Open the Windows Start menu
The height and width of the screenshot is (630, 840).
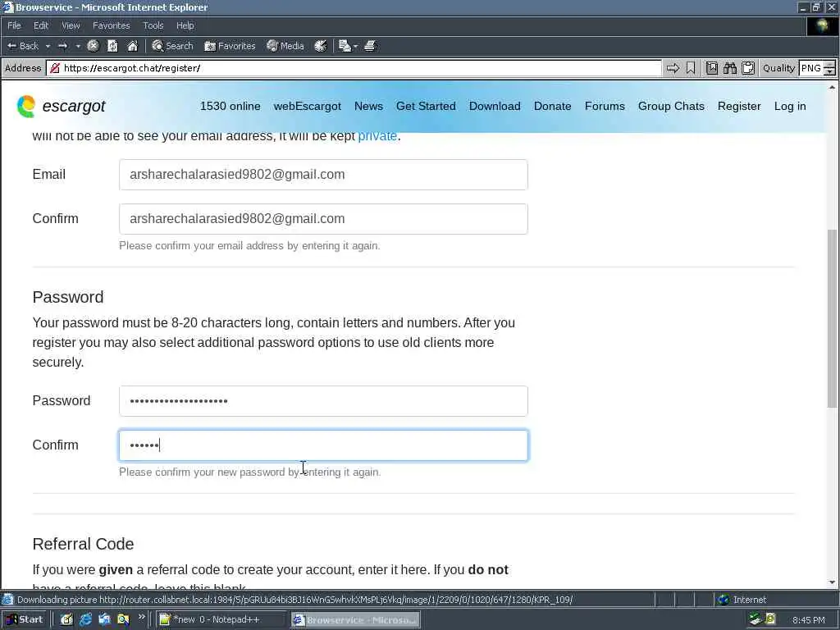25,620
